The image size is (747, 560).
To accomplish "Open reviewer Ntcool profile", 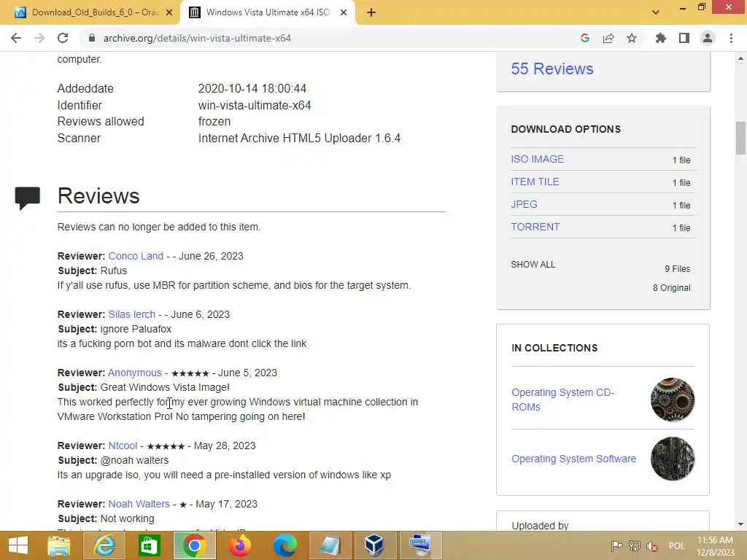I will pos(123,446).
